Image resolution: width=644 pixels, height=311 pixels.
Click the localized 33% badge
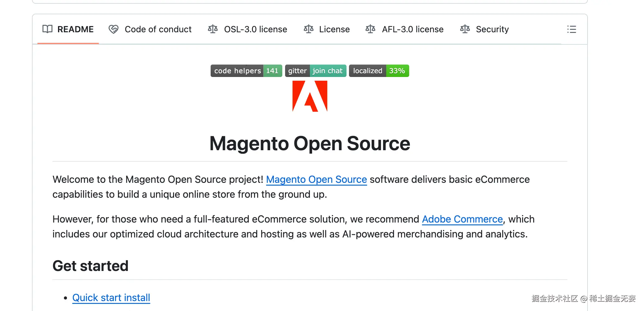click(x=379, y=71)
